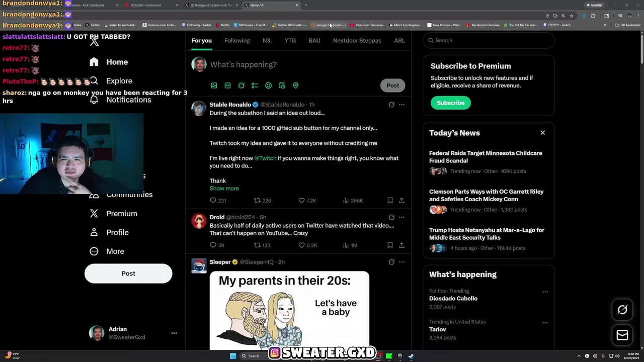Tag location on the new post
Image resolution: width=644 pixels, height=362 pixels.
[295, 85]
